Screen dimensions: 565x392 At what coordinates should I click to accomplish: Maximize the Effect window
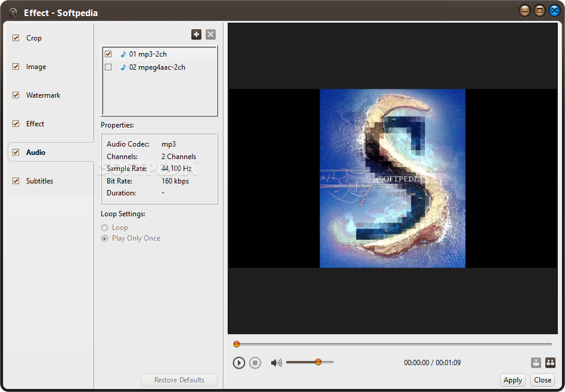tap(539, 11)
